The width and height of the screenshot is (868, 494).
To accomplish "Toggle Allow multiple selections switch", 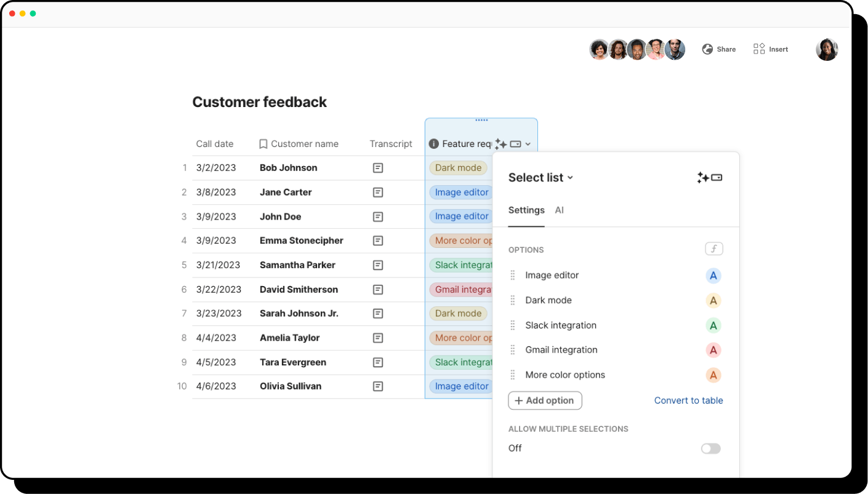I will coord(710,448).
